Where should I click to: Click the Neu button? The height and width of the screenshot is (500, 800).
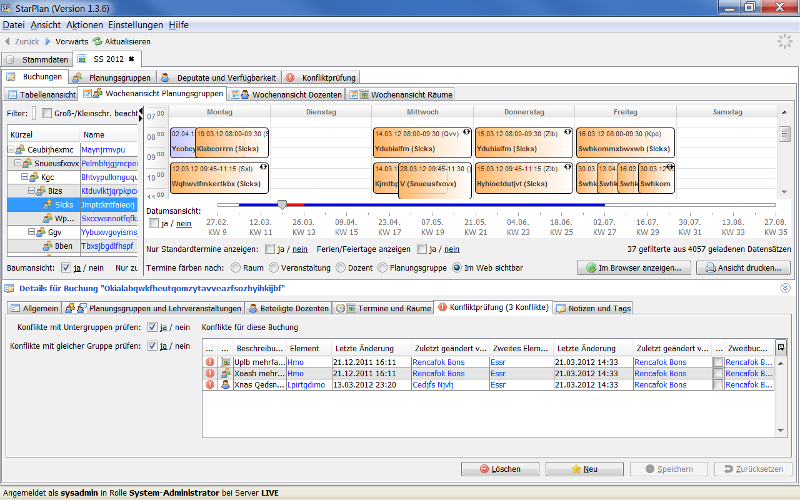584,469
